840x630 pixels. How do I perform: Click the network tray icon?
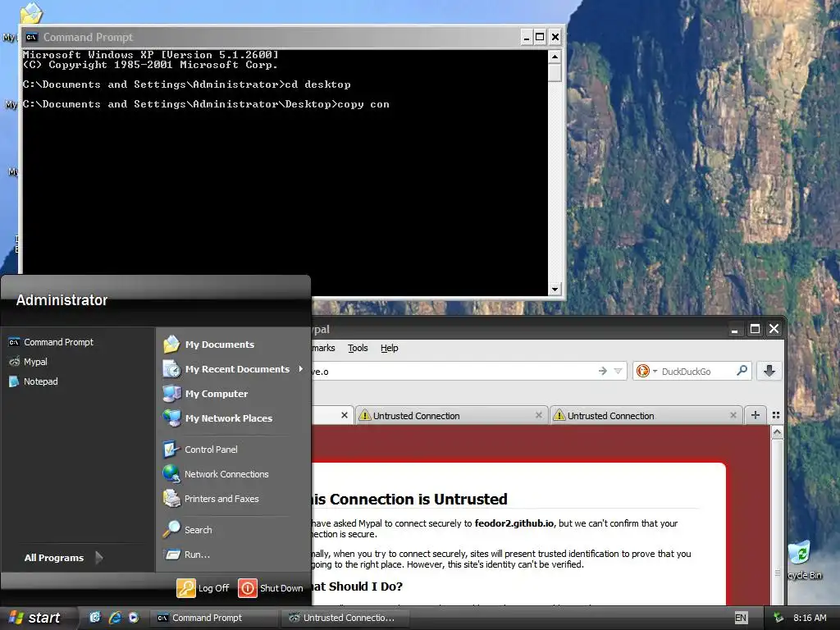click(778, 618)
